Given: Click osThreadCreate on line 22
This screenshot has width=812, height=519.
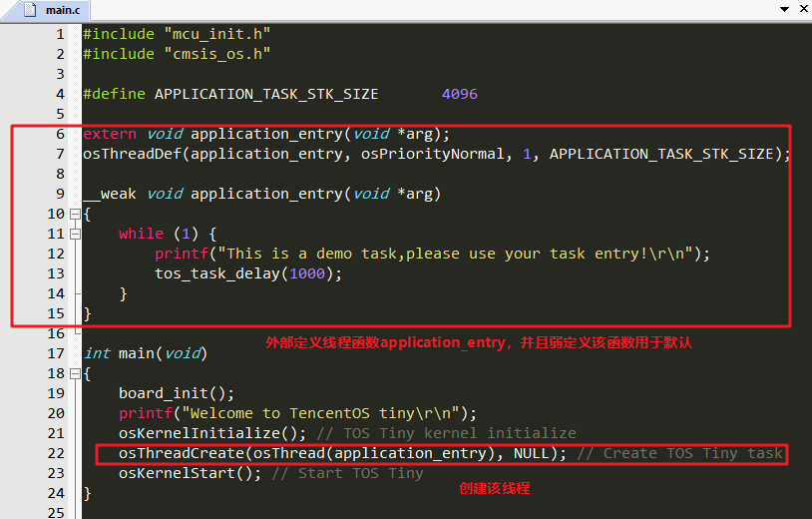Looking at the screenshot, I should [182, 453].
